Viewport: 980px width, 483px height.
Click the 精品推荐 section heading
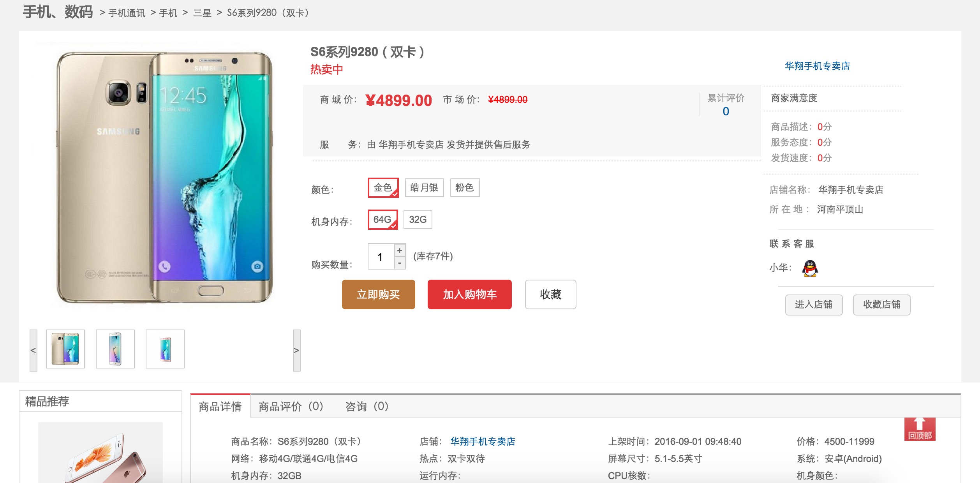(47, 401)
